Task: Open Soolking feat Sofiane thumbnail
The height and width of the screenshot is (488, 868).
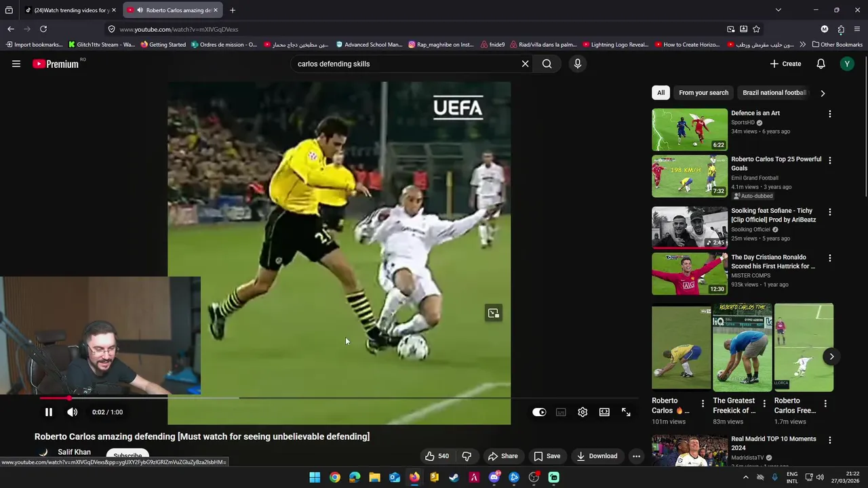Action: click(690, 227)
